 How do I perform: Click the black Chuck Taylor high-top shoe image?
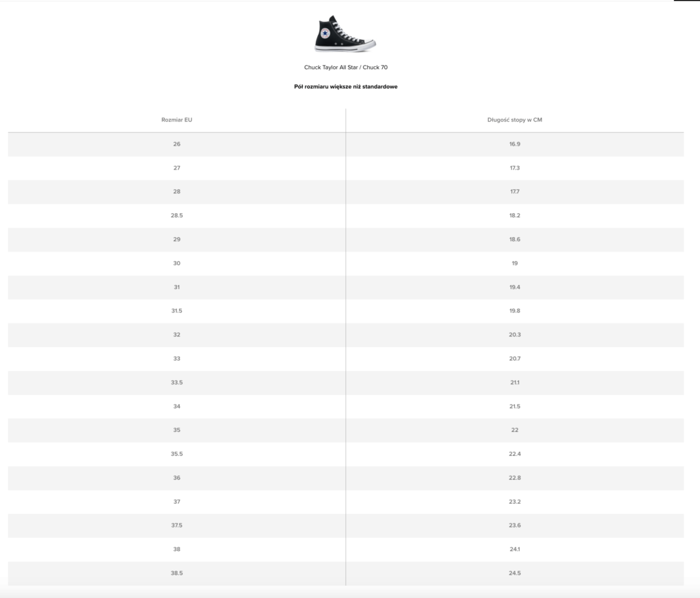345,34
